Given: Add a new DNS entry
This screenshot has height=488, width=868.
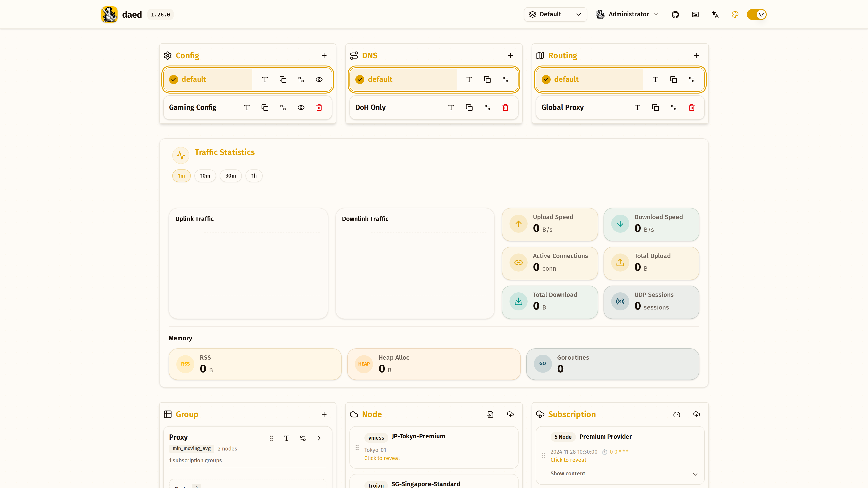Looking at the screenshot, I should [x=510, y=56].
